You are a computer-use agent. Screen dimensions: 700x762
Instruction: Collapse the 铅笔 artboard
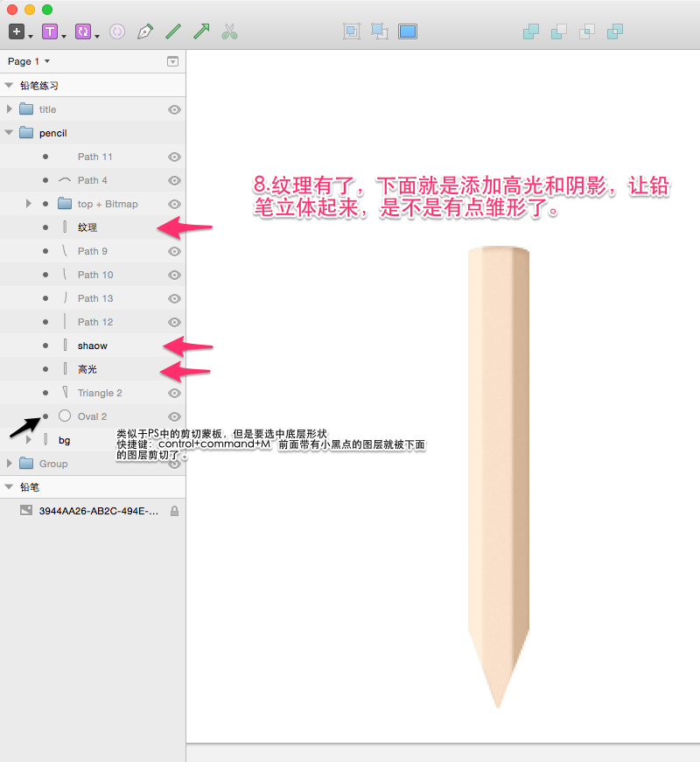[x=9, y=486]
